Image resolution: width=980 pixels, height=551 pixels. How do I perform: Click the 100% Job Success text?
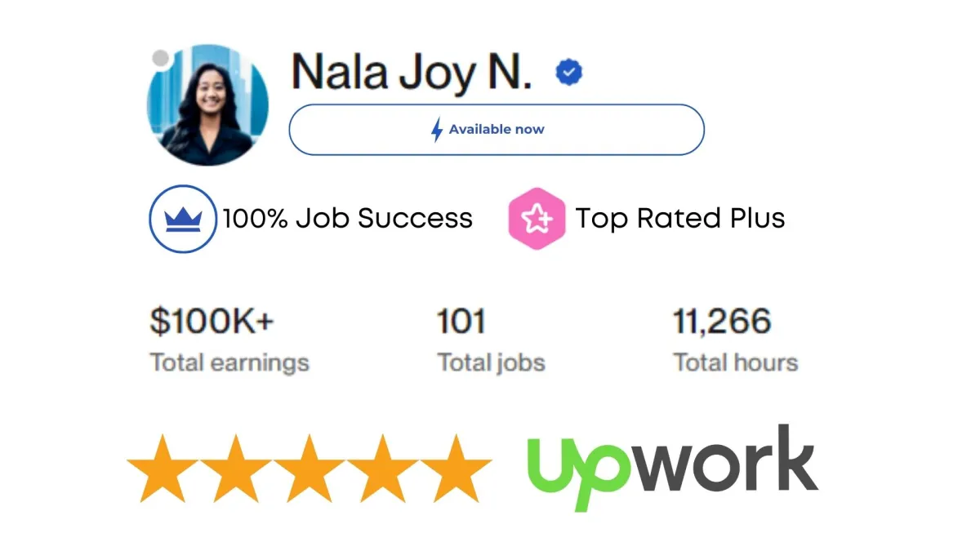click(348, 219)
